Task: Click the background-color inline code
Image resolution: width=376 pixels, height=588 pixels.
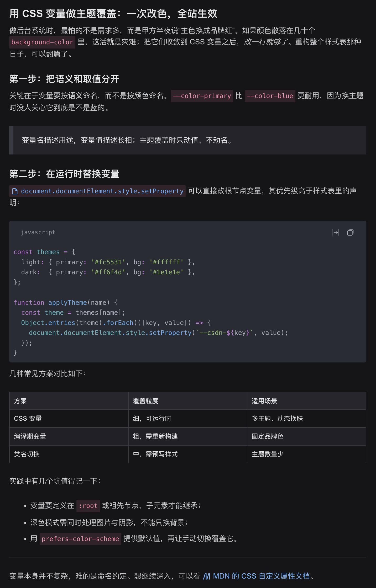Action: pos(42,42)
